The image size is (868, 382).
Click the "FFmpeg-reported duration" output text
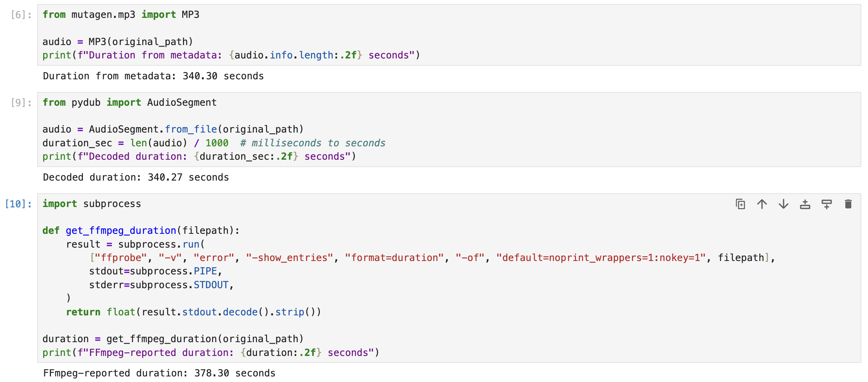click(159, 373)
